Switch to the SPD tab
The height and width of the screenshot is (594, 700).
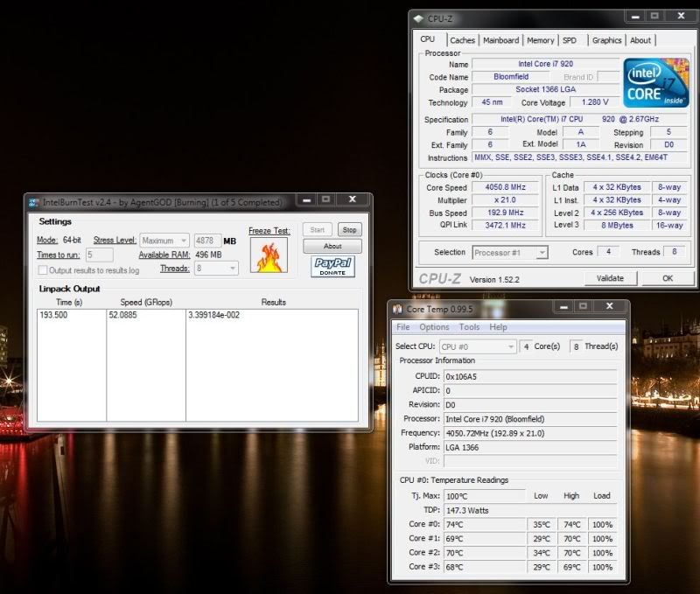click(x=570, y=40)
